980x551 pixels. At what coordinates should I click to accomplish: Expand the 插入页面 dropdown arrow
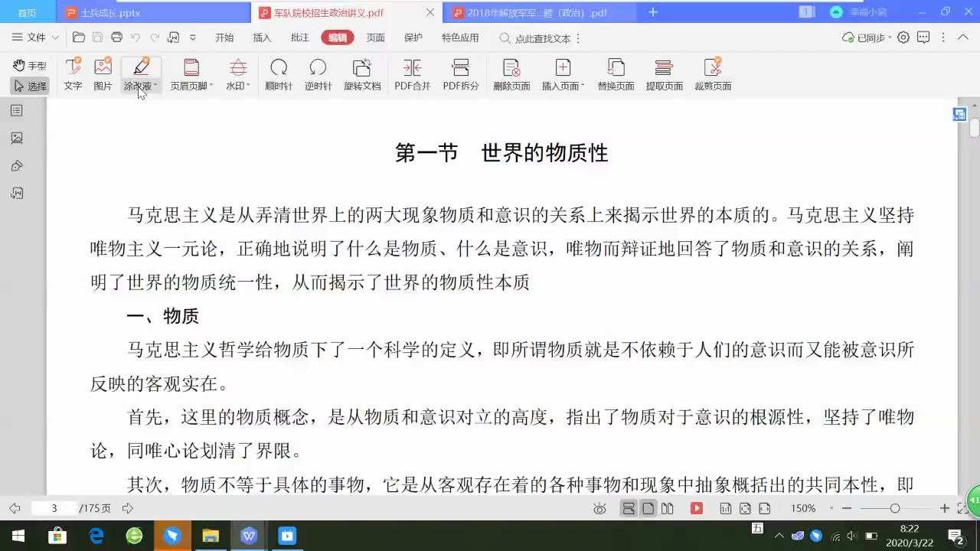coord(583,86)
